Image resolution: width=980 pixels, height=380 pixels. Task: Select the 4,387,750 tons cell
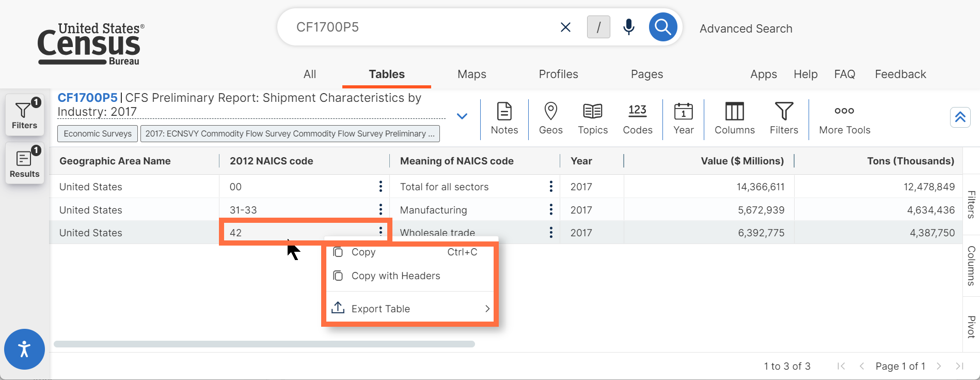[x=878, y=233]
